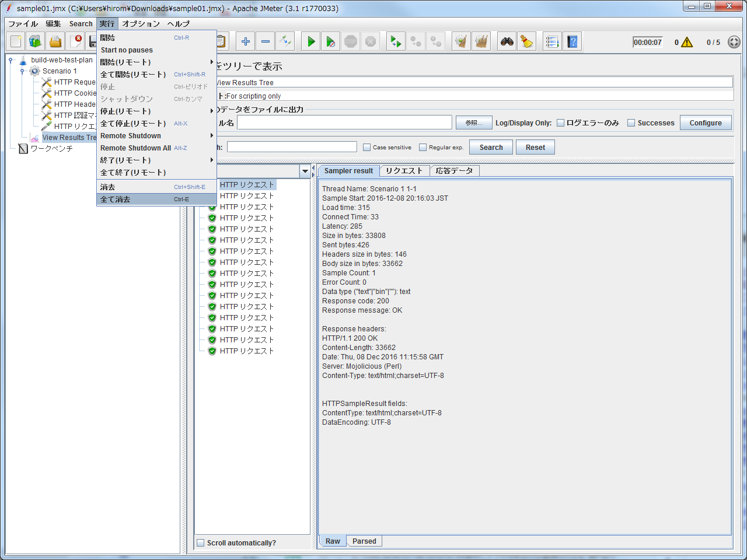Click the Remote Shutdown All toolbar icon
This screenshot has height=560, width=747.
tap(436, 41)
